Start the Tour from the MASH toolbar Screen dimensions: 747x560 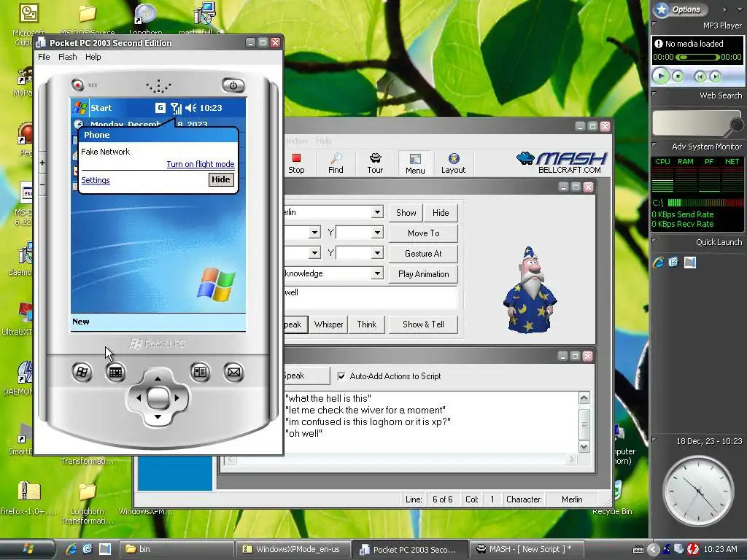(375, 163)
